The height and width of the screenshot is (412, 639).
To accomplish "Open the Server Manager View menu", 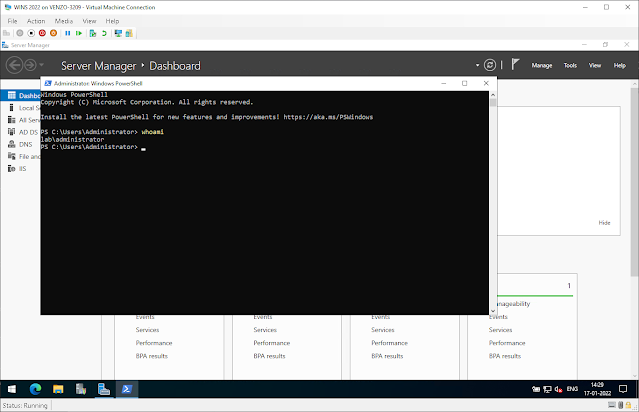I will click(595, 65).
